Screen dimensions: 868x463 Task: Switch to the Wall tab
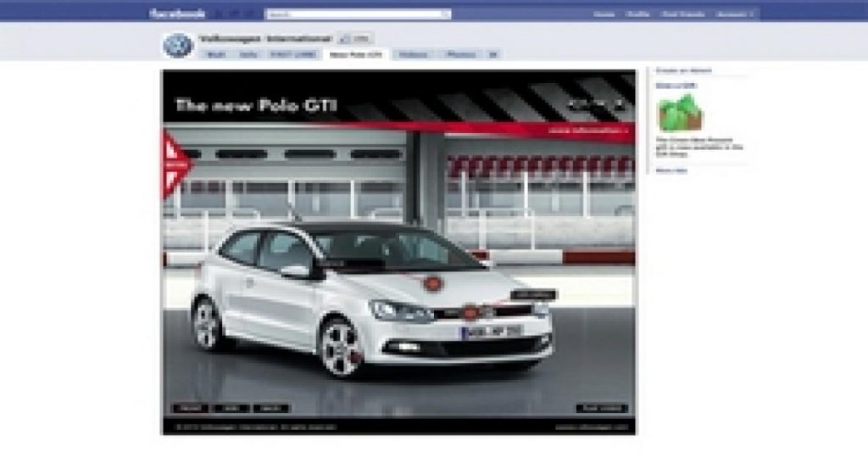[216, 54]
